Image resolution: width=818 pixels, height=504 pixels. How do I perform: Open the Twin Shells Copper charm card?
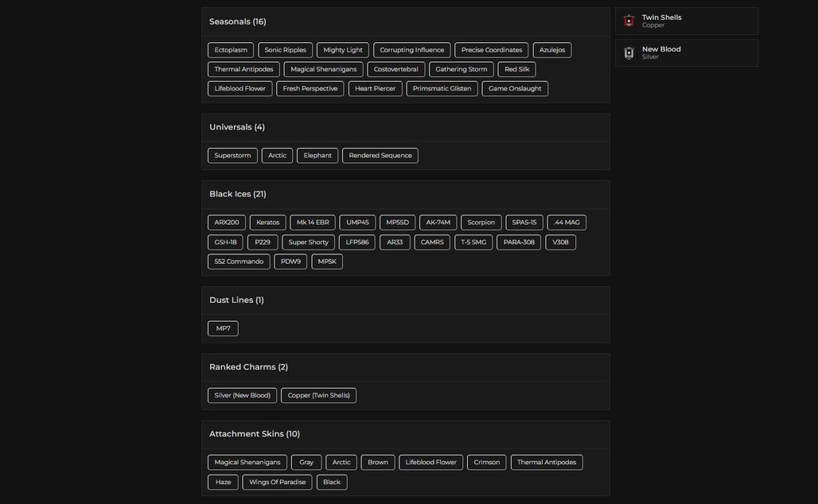point(687,21)
